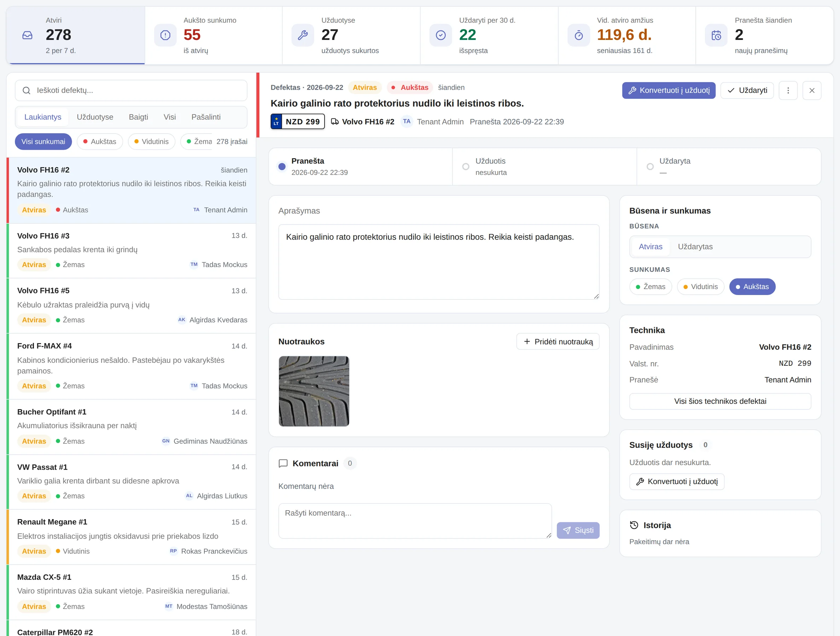840x636 pixels.
Task: Click the AK avatar of Algirdas Kvedaras
Action: (182, 320)
